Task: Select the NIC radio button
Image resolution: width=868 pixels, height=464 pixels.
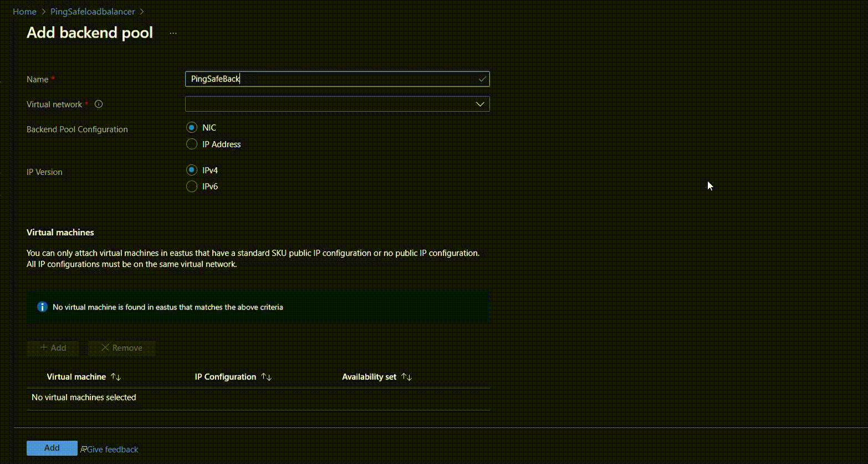Action: (192, 127)
